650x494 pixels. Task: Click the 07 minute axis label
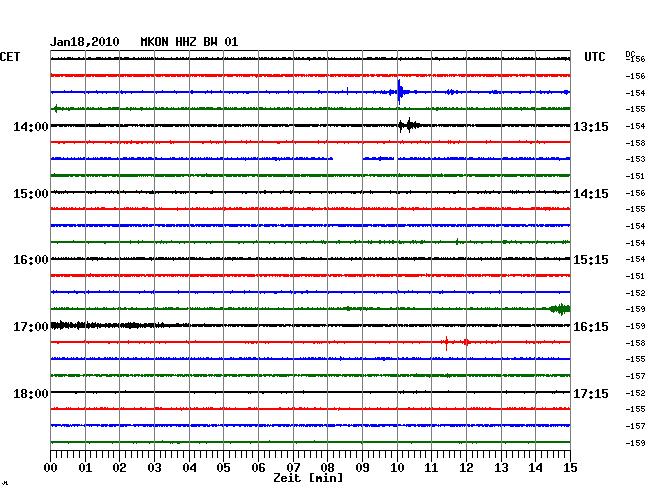293,468
